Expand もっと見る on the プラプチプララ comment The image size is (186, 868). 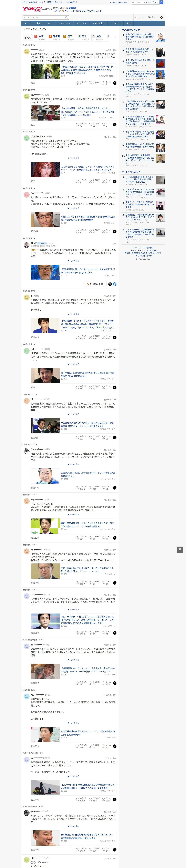(73, 158)
